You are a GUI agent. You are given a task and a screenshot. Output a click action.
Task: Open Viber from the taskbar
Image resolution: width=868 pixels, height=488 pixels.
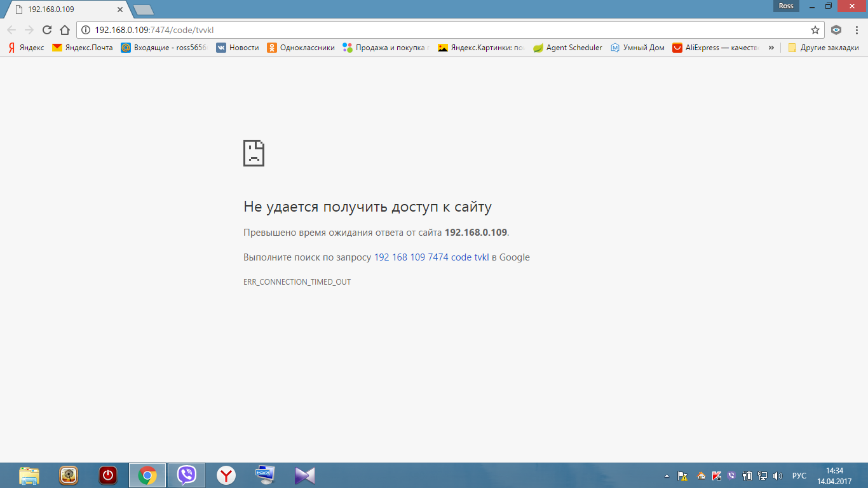click(x=187, y=475)
